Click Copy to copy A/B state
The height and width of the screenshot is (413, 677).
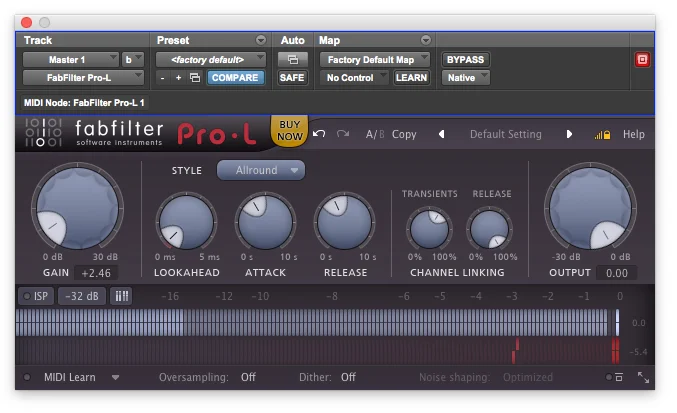pos(404,134)
